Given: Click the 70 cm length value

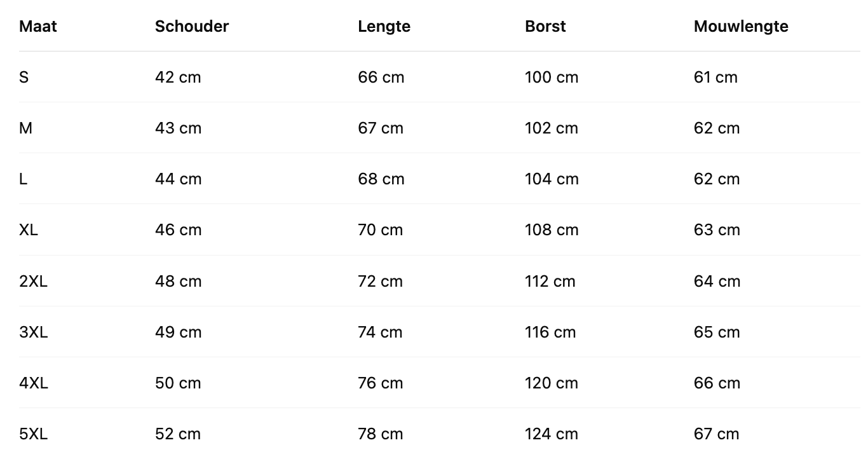Looking at the screenshot, I should click(381, 230).
